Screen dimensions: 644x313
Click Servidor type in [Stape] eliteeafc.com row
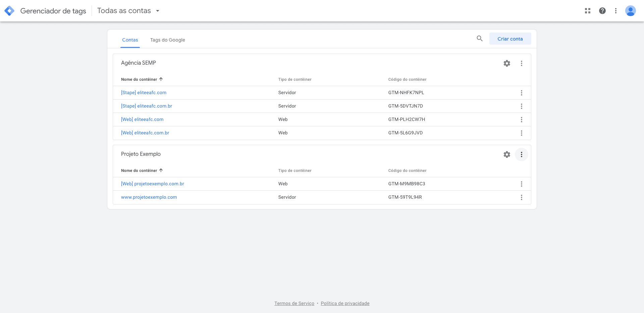coord(287,92)
